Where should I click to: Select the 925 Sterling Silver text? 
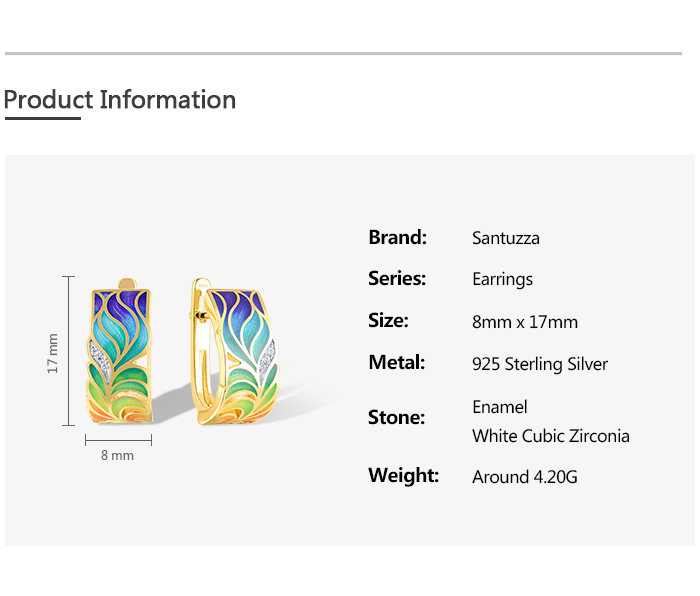[x=539, y=364]
